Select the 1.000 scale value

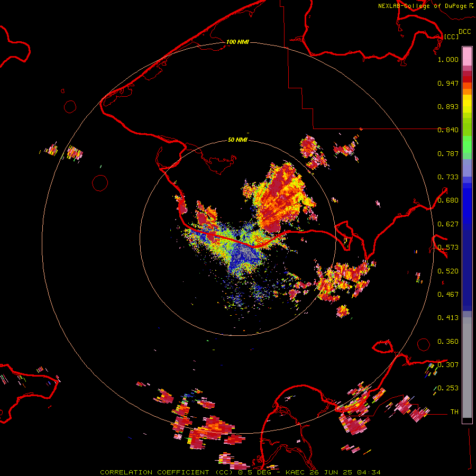(x=448, y=59)
